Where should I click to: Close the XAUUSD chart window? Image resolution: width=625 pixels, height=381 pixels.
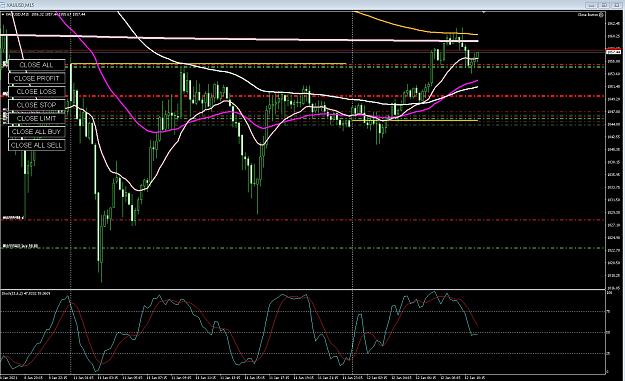pyautogui.click(x=616, y=5)
